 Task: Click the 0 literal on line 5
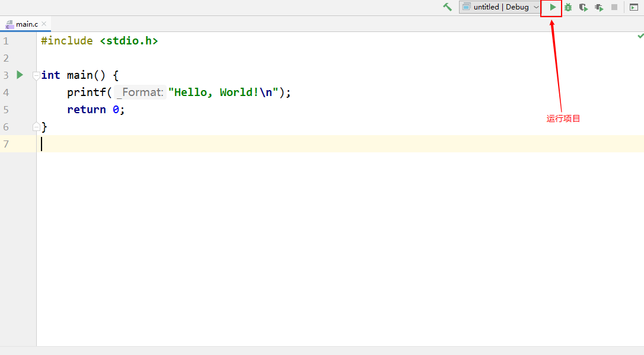(x=116, y=110)
